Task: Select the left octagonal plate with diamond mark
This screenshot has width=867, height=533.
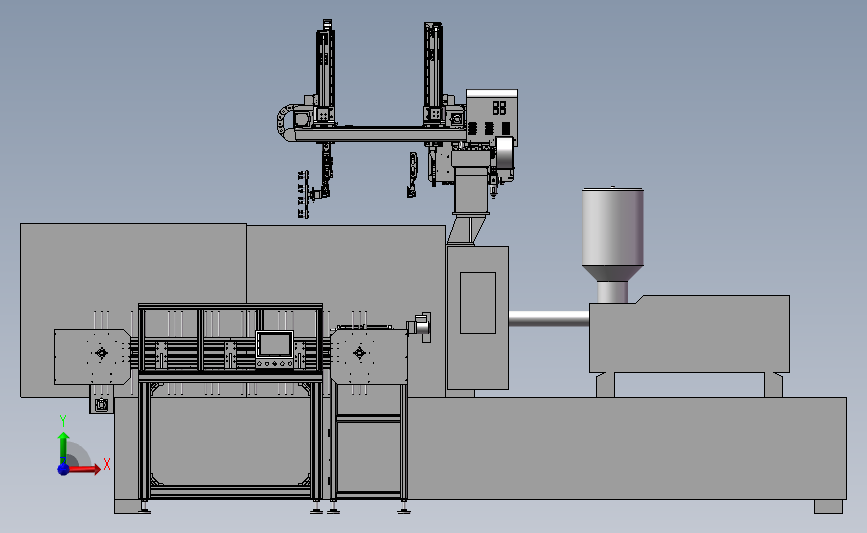Action: point(93,357)
